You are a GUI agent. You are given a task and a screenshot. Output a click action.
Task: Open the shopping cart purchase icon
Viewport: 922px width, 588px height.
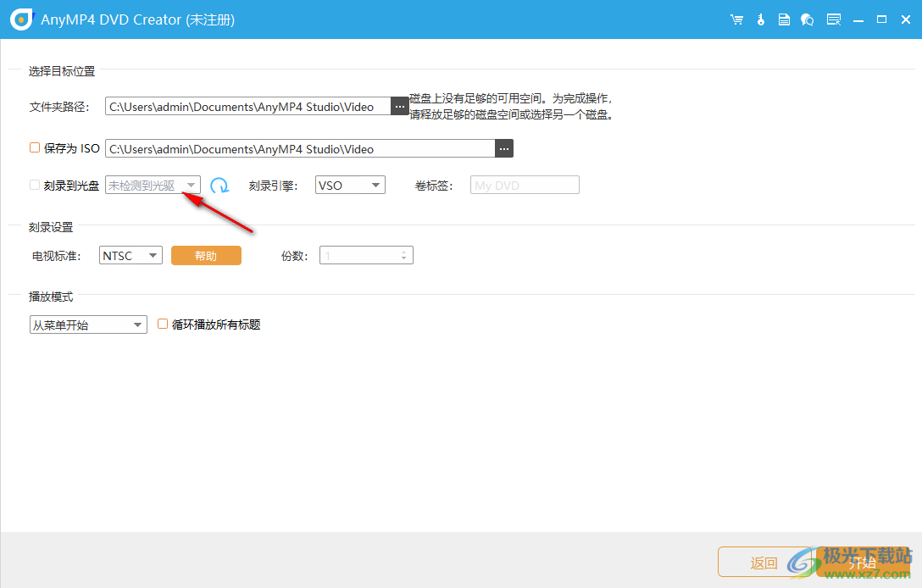pos(736,20)
